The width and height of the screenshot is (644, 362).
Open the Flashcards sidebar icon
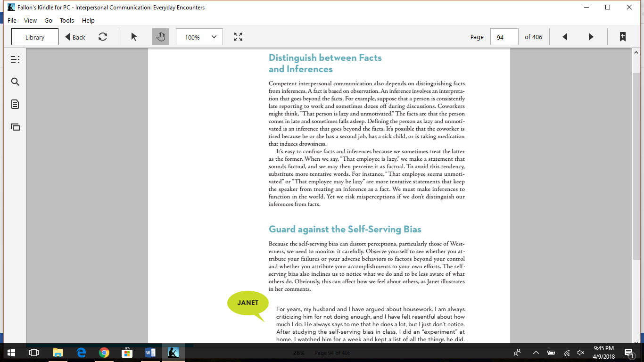click(15, 127)
